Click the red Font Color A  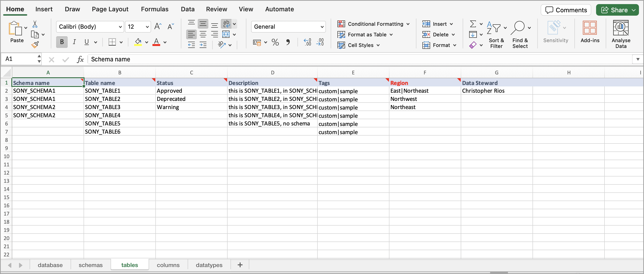pos(157,42)
